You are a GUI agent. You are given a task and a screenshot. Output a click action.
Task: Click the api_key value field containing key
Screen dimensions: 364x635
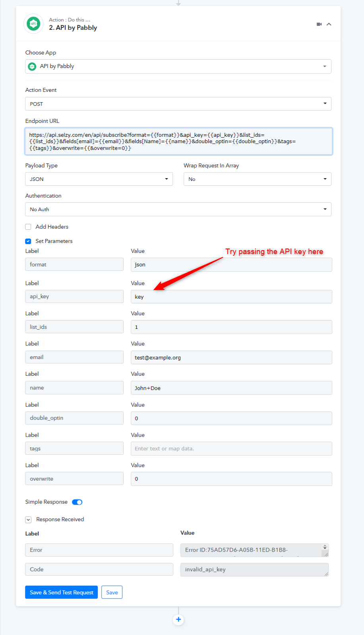coord(231,297)
